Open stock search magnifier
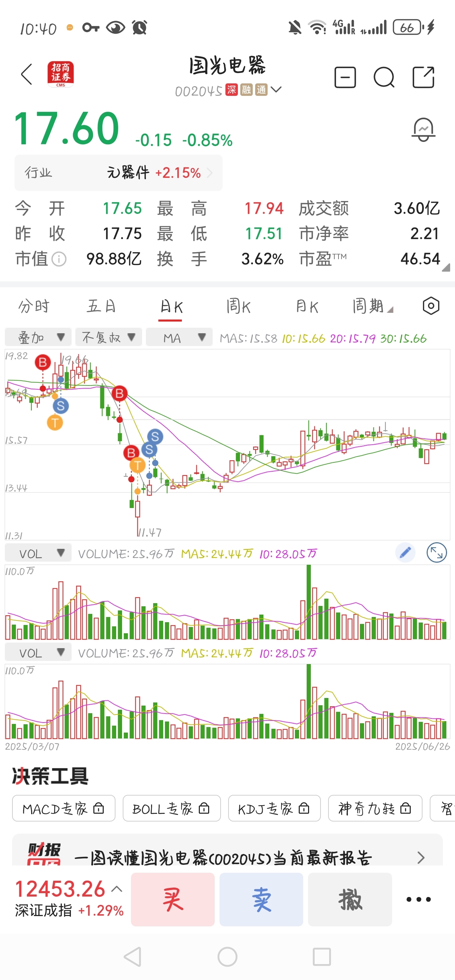Image resolution: width=455 pixels, height=980 pixels. click(x=384, y=78)
